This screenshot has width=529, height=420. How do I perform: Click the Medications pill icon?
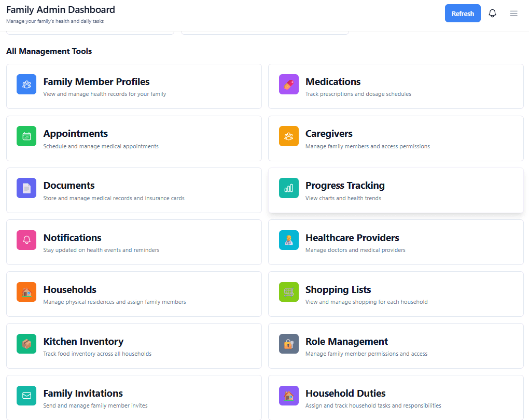point(288,84)
